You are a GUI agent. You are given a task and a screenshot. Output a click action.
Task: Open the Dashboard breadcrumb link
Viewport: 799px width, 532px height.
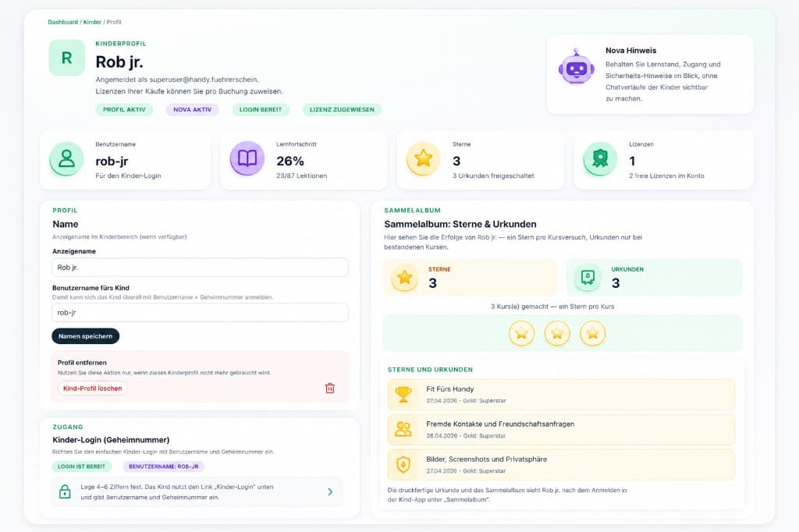tap(62, 22)
